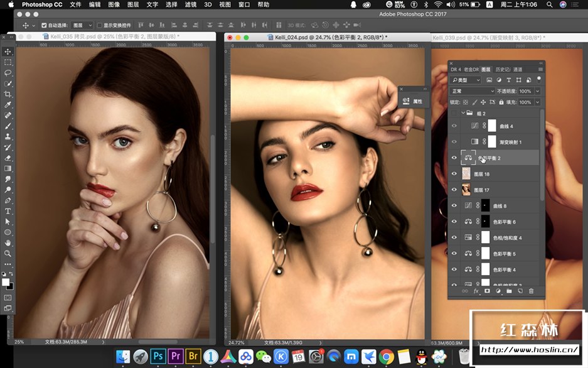Enable the 显示变换控件 checkbox
Image resolution: width=588 pixels, height=368 pixels.
click(x=100, y=25)
